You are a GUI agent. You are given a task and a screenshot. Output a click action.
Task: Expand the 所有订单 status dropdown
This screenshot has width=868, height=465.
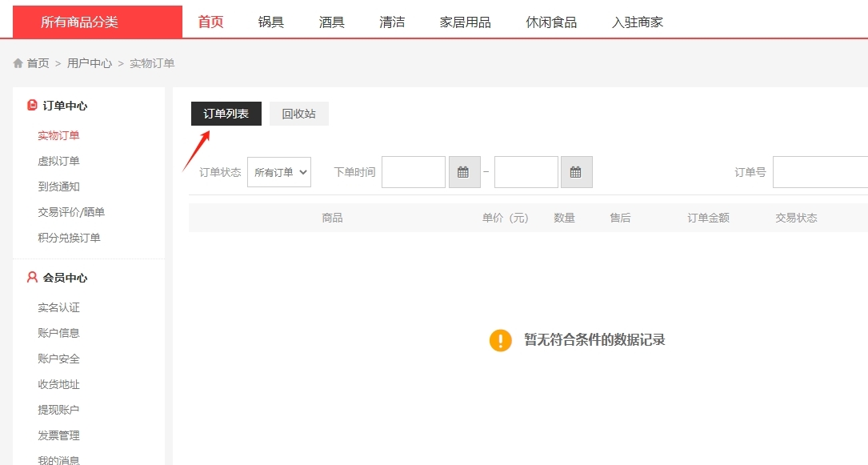[279, 172]
